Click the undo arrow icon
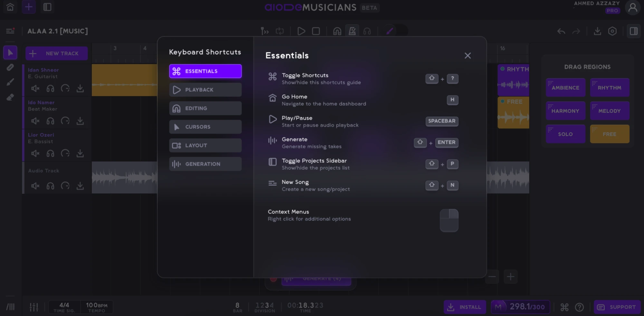644x316 pixels. click(x=561, y=31)
